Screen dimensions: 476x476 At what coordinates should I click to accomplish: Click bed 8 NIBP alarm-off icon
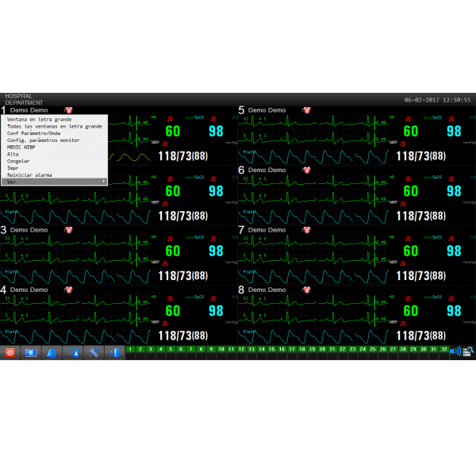403,324
